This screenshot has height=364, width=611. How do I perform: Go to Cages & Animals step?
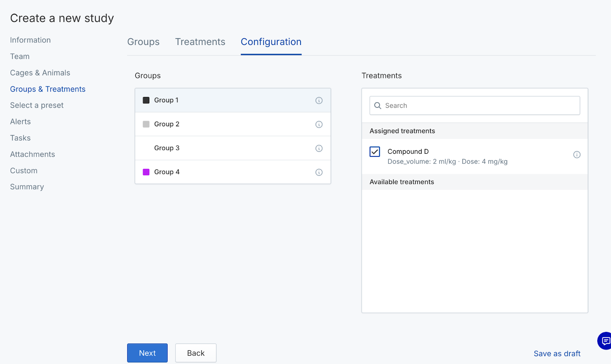coord(40,73)
